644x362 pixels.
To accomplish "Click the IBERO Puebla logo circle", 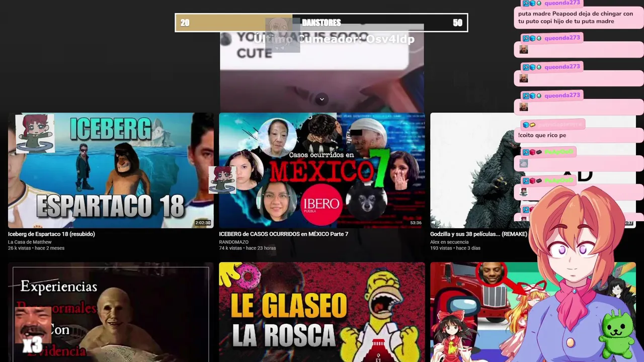I will 321,204.
